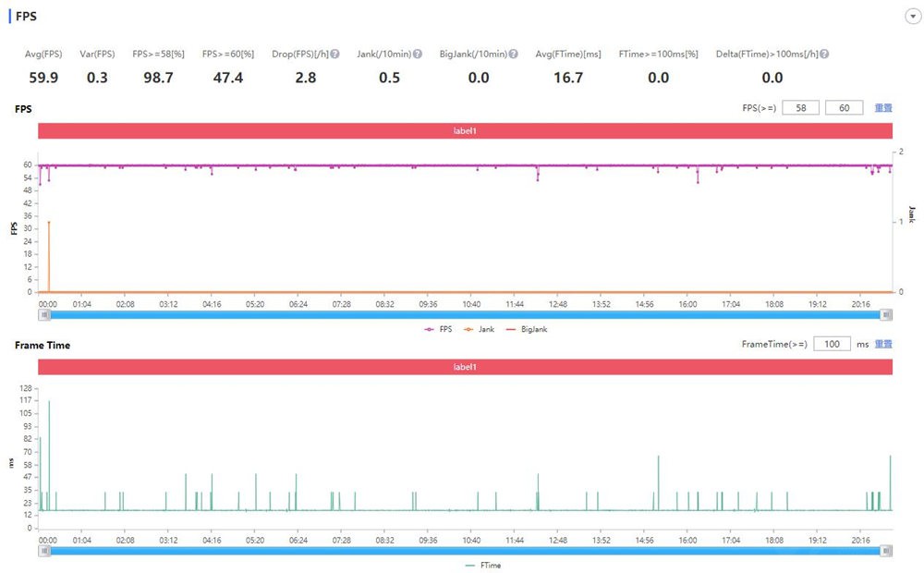Click the Avg(FPS) metric label
Viewport: 924px width, 573px height.
[x=43, y=54]
